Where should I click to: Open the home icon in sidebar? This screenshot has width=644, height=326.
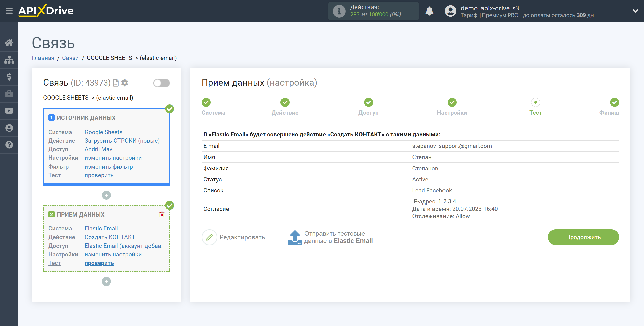pos(9,43)
